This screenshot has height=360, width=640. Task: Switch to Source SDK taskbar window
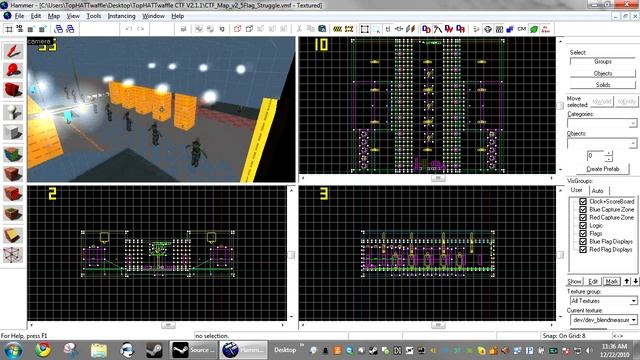click(193, 350)
